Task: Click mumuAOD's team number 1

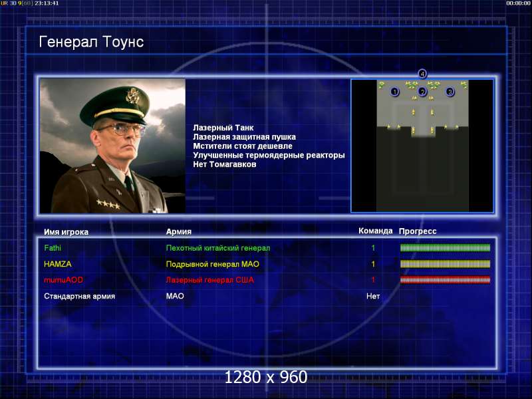Action: pyautogui.click(x=373, y=280)
